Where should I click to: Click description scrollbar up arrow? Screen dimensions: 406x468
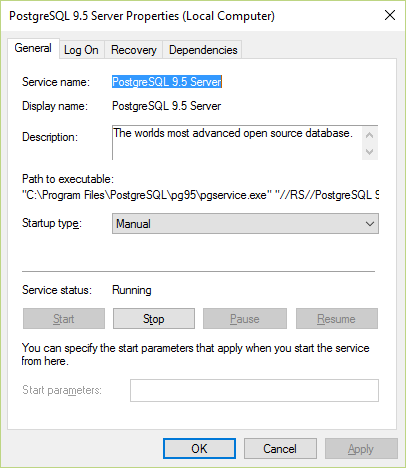(369, 135)
